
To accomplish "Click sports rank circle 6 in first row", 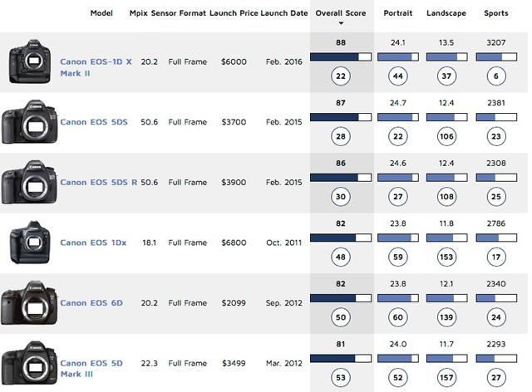I will 496,76.
